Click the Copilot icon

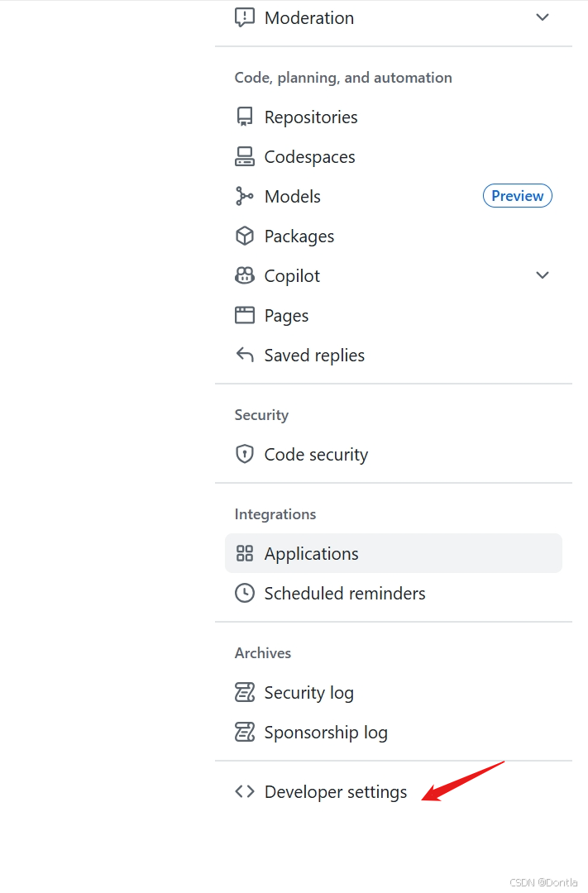click(245, 275)
